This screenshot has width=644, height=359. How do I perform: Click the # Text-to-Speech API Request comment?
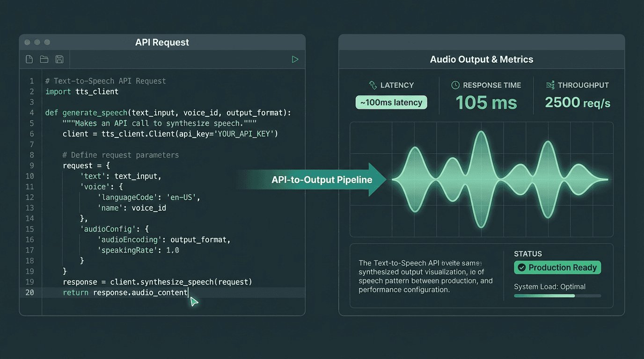coord(106,81)
